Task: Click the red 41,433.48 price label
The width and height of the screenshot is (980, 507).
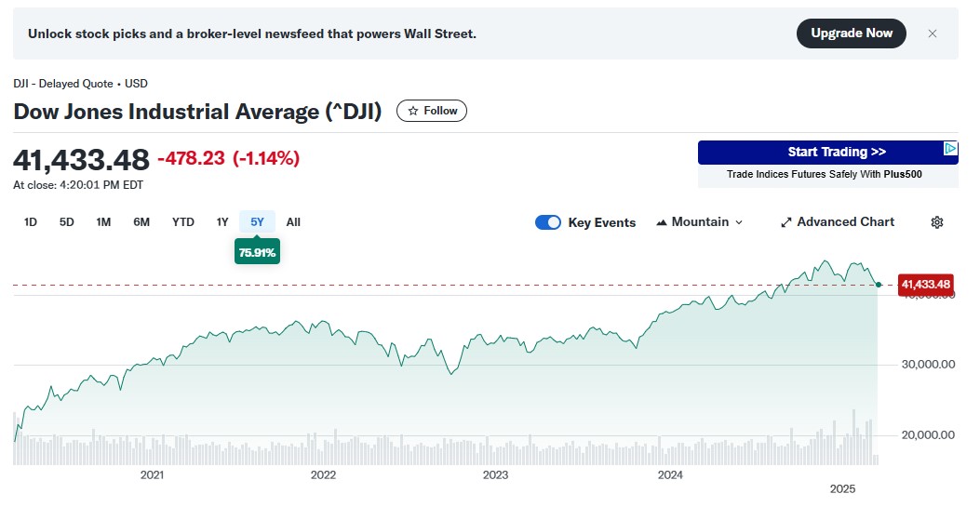Action: pyautogui.click(x=925, y=284)
